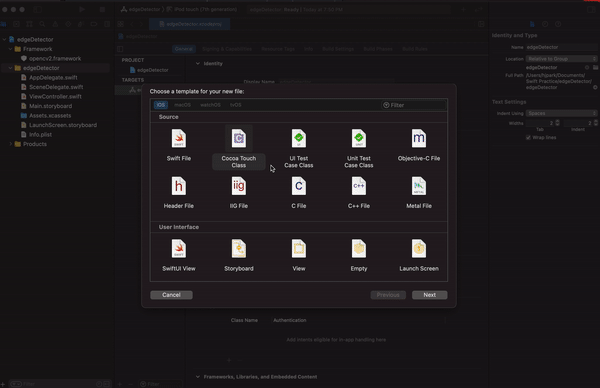This screenshot has height=388, width=600.
Task: Adjust the Indent width stepper
Action: coord(596,123)
